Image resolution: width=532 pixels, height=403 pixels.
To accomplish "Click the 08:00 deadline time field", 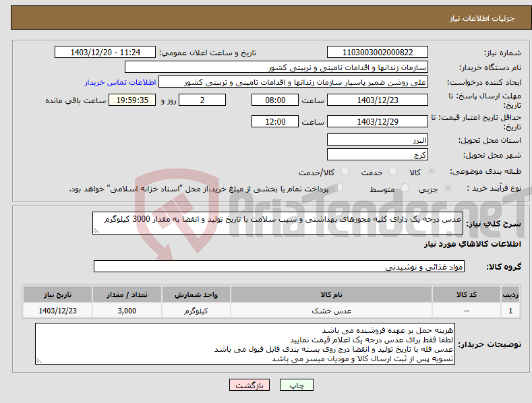I will (x=275, y=100).
